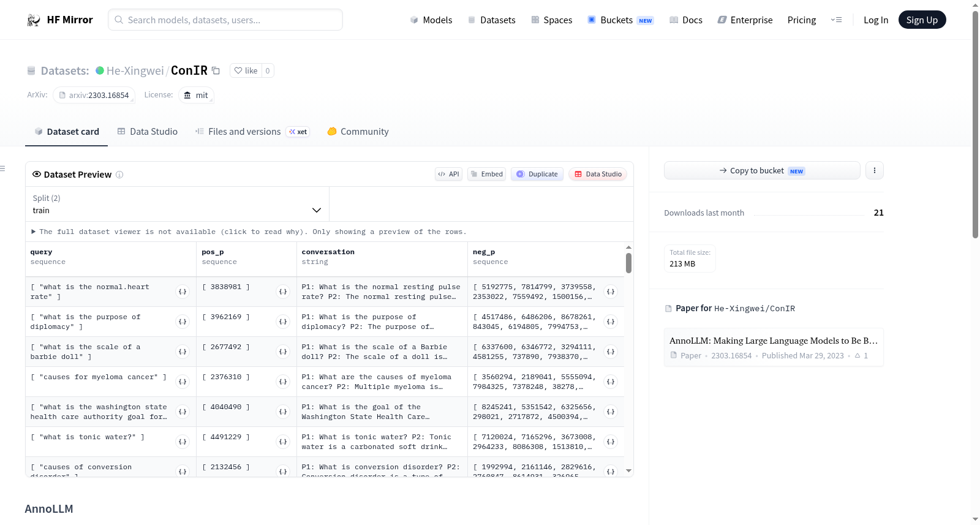
Task: Click the Sign Up button
Action: click(x=922, y=20)
